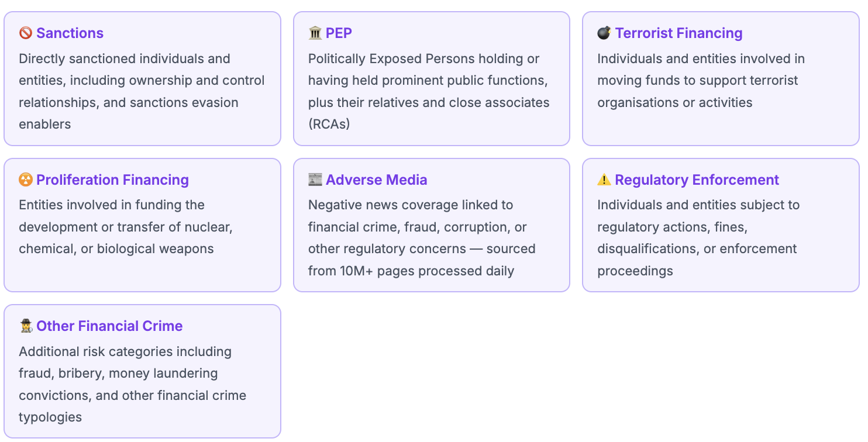
Task: Click the newspaper icon beside Adverse Media
Action: pyautogui.click(x=315, y=179)
